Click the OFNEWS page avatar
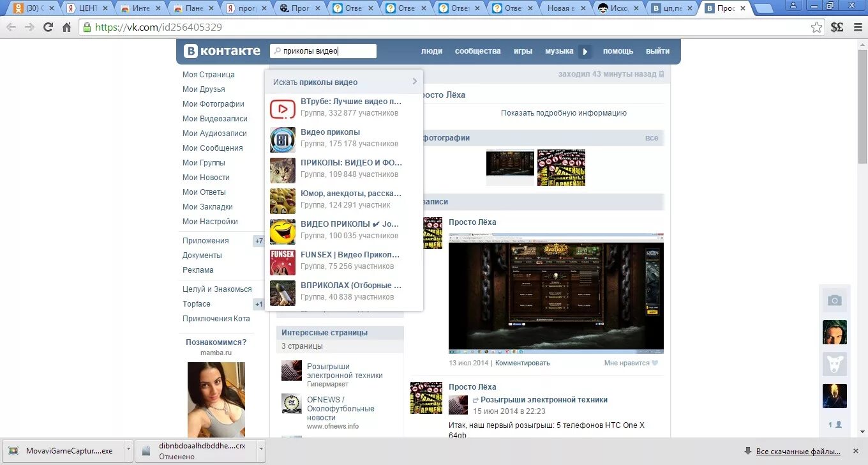The width and height of the screenshot is (868, 465). pos(292,404)
